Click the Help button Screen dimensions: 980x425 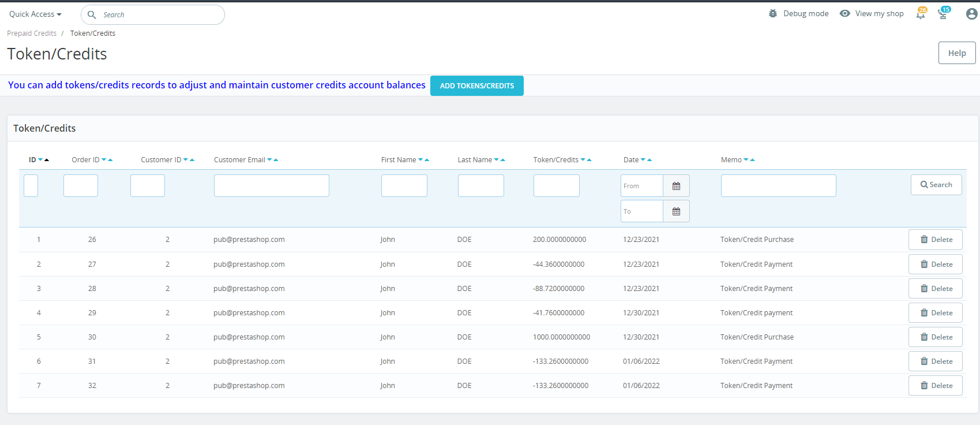(x=957, y=53)
